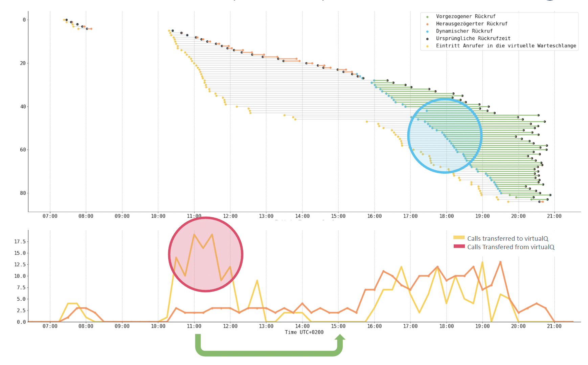
Task: Click the center of the blue highlight circle
Action: click(x=445, y=136)
